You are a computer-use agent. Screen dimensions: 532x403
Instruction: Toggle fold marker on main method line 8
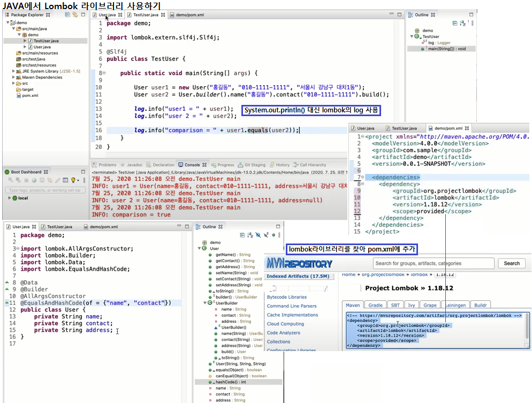coord(104,73)
